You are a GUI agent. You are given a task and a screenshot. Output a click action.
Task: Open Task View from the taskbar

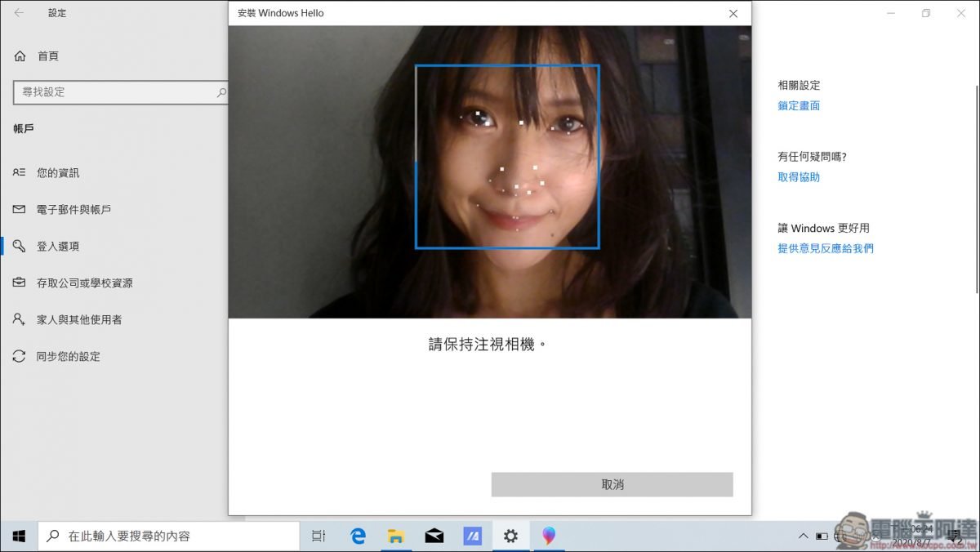pos(318,536)
